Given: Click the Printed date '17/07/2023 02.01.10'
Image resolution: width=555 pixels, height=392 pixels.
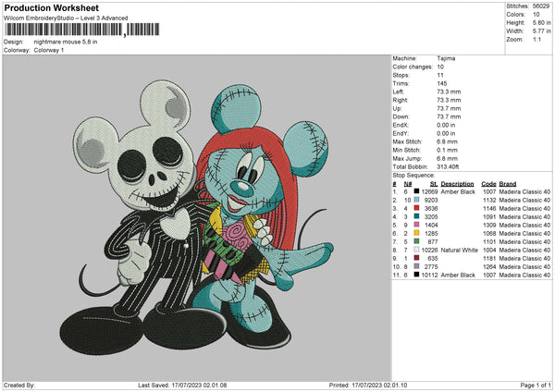Looking at the screenshot, I should tap(379, 385).
